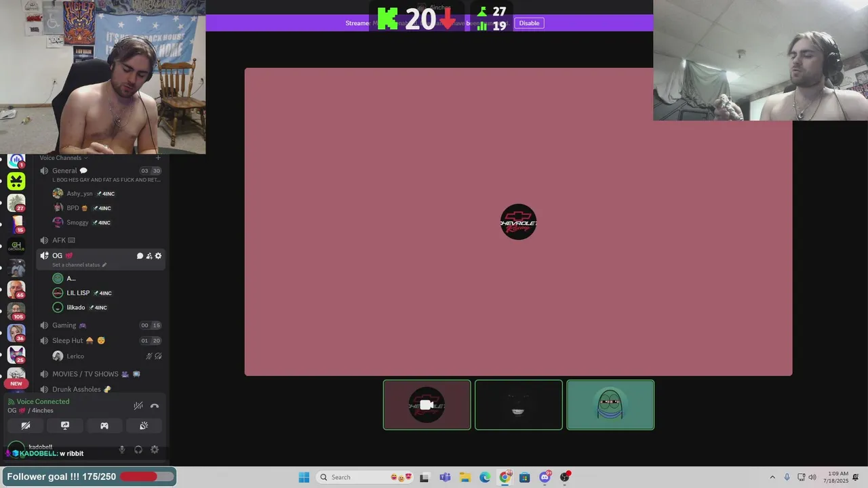
Task: Select the OG voice channel
Action: (100, 259)
